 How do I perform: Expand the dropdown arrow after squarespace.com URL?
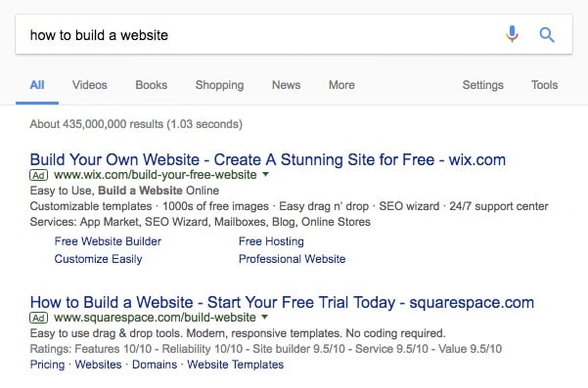click(x=265, y=317)
